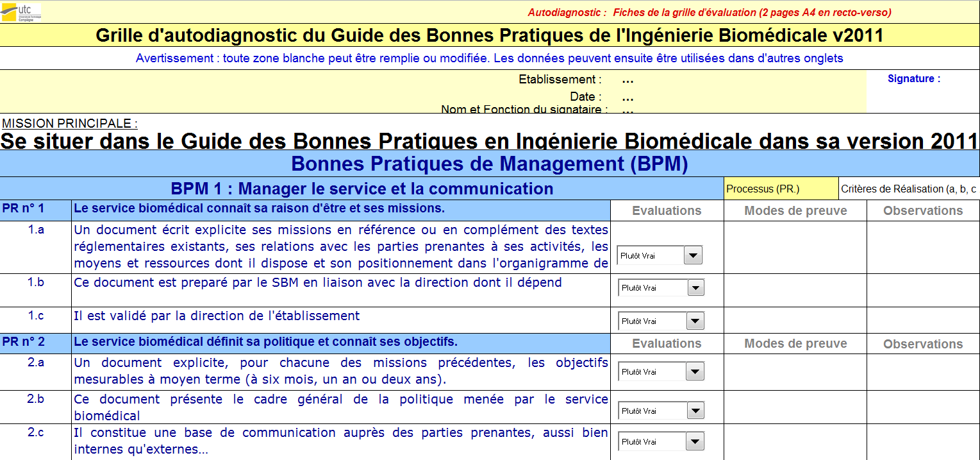Click the Signature field area
980x460 pixels.
[x=923, y=91]
